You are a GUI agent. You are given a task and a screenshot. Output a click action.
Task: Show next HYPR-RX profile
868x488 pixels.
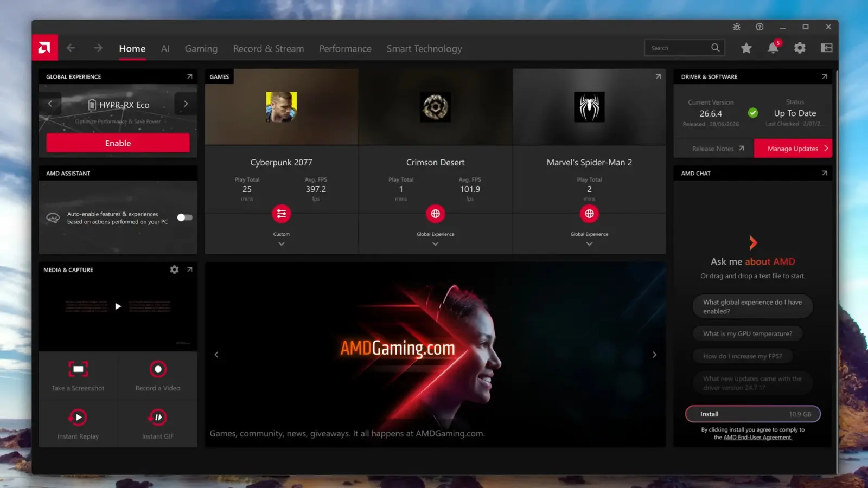pyautogui.click(x=186, y=104)
